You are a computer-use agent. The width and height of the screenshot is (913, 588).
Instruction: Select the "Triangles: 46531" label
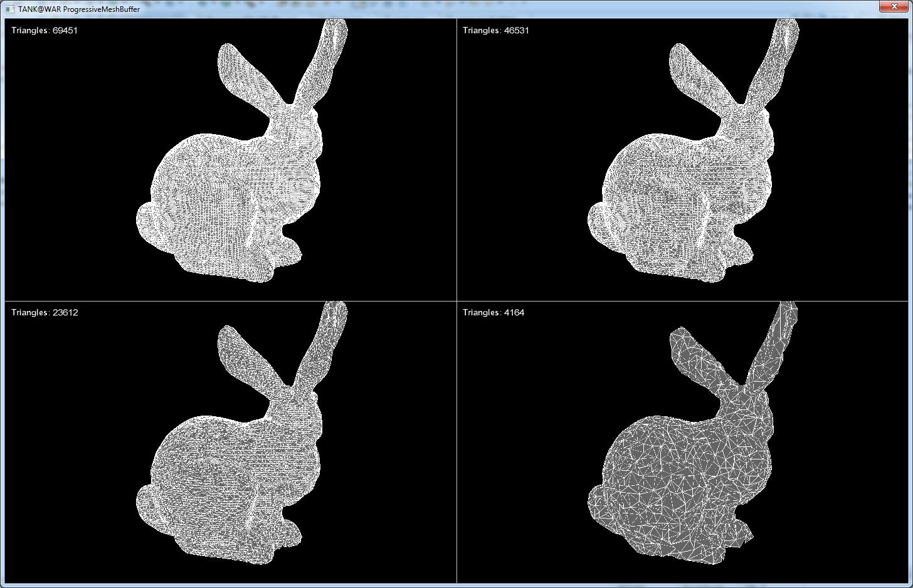pos(496,30)
